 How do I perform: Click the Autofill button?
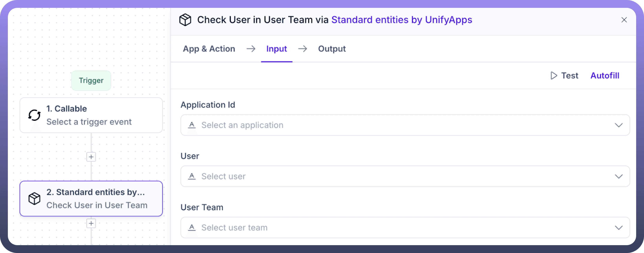605,76
